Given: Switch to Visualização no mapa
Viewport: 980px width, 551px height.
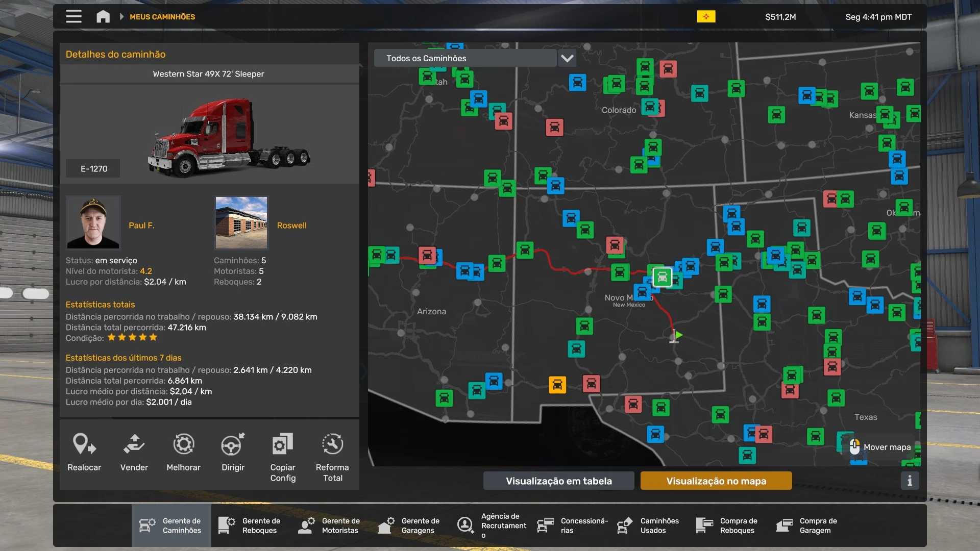Looking at the screenshot, I should [716, 481].
